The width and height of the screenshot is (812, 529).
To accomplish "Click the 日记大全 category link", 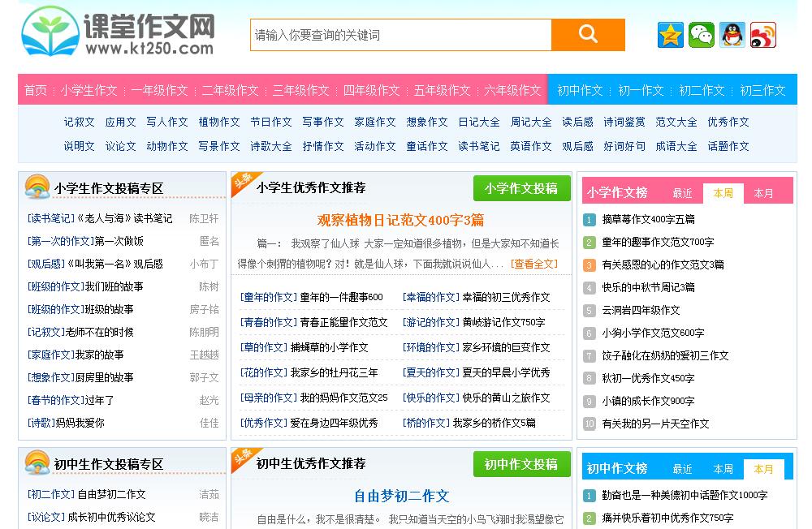I will pos(479,122).
